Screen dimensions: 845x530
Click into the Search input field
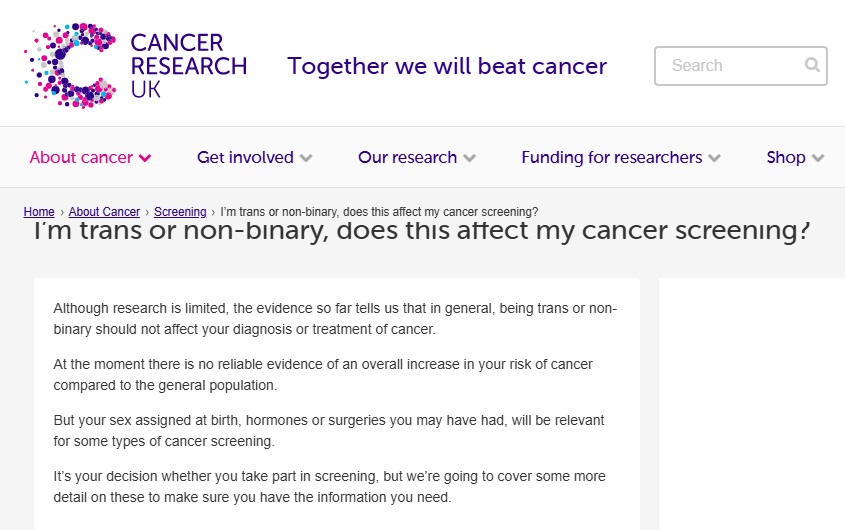click(729, 66)
